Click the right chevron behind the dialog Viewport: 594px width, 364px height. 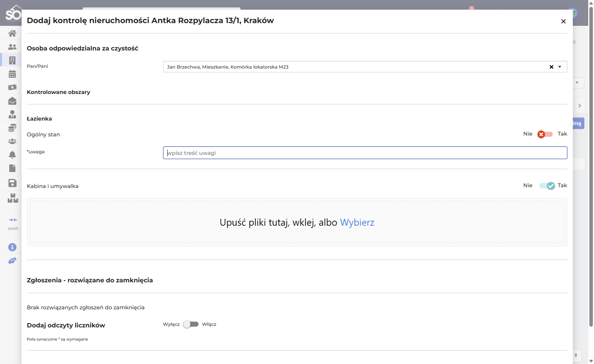579,106
